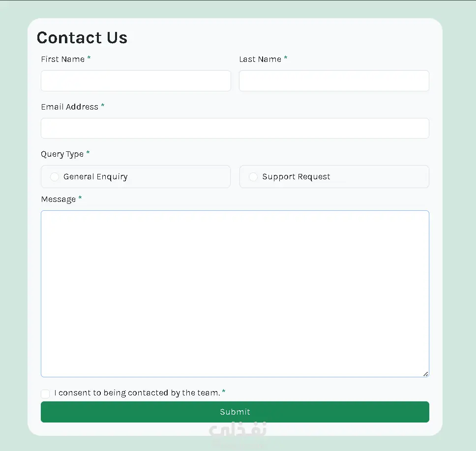Tick the consent to be contacted checkbox

tap(45, 394)
